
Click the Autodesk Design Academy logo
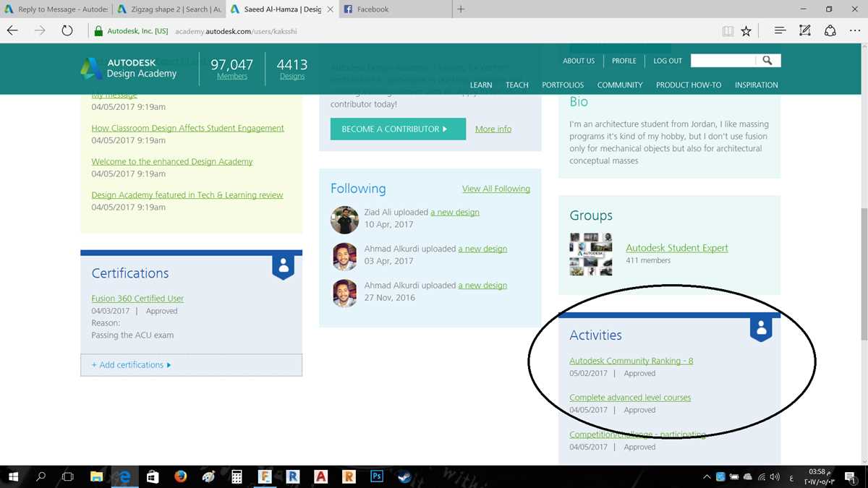(129, 69)
